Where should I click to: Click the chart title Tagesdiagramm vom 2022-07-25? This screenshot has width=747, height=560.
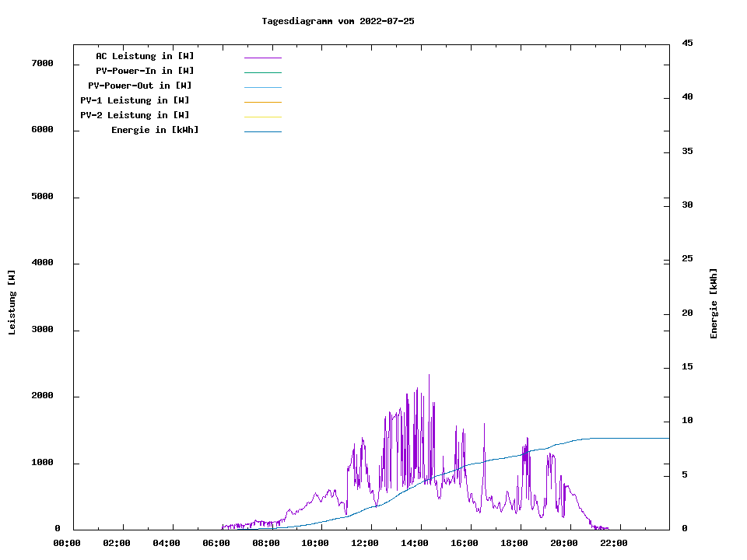[x=338, y=21]
